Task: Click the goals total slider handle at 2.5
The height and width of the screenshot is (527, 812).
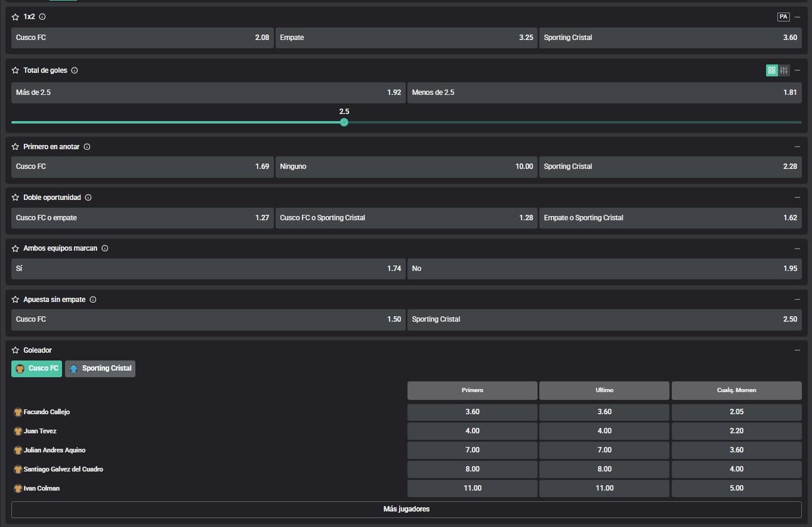Action: (x=344, y=122)
